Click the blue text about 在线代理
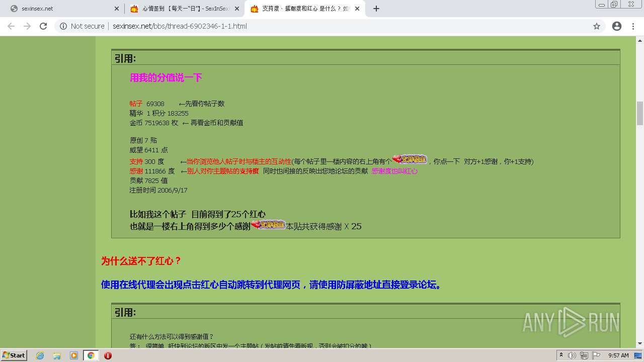Screen dimensions: 644x362 272,285
